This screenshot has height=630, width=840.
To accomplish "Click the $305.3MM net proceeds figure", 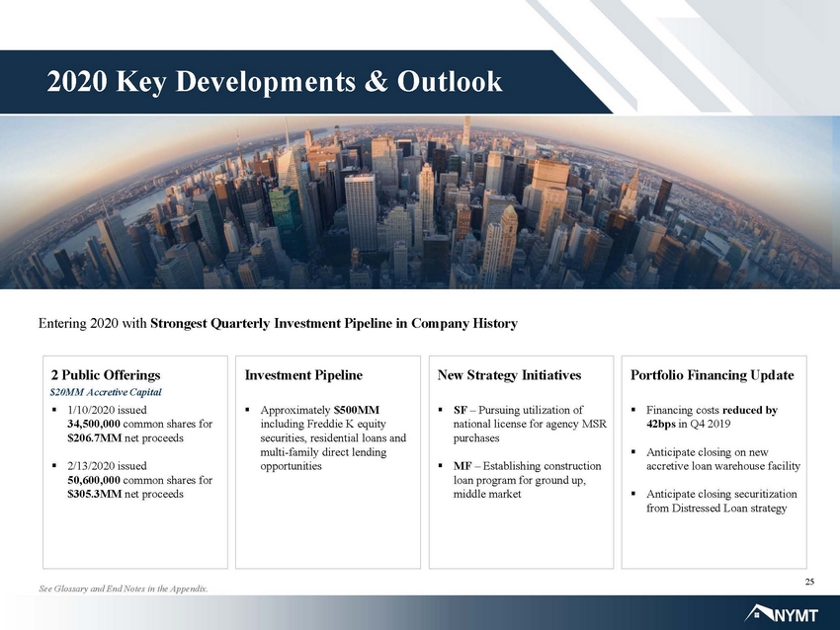I will [95, 494].
